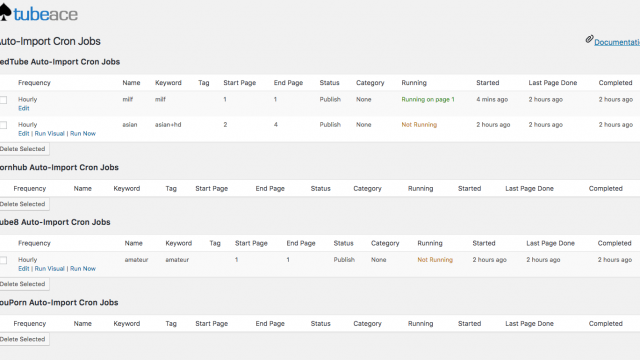Screen dimensions: 640x360
Task: Click the Auto-Import Cron Jobs page title
Action: pos(50,41)
